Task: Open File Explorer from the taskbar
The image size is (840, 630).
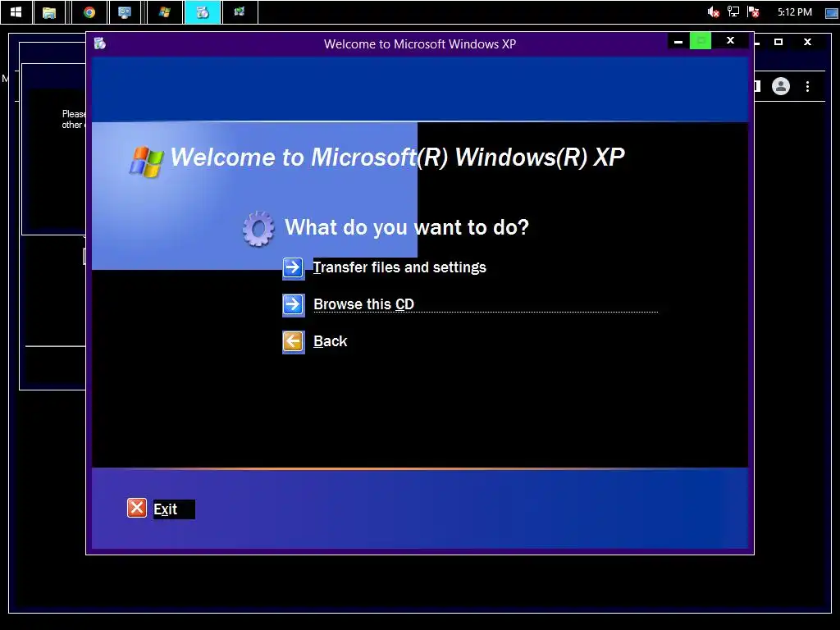Action: (49, 11)
